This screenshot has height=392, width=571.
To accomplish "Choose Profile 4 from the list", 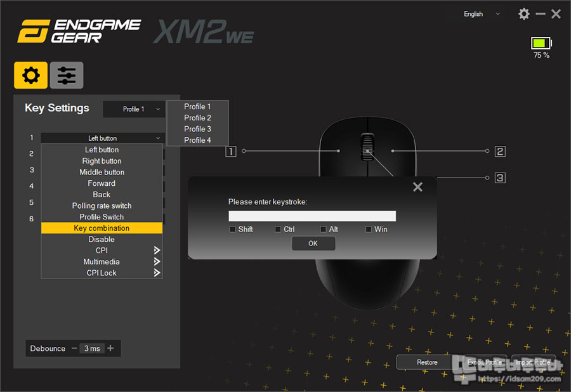I will (x=198, y=140).
